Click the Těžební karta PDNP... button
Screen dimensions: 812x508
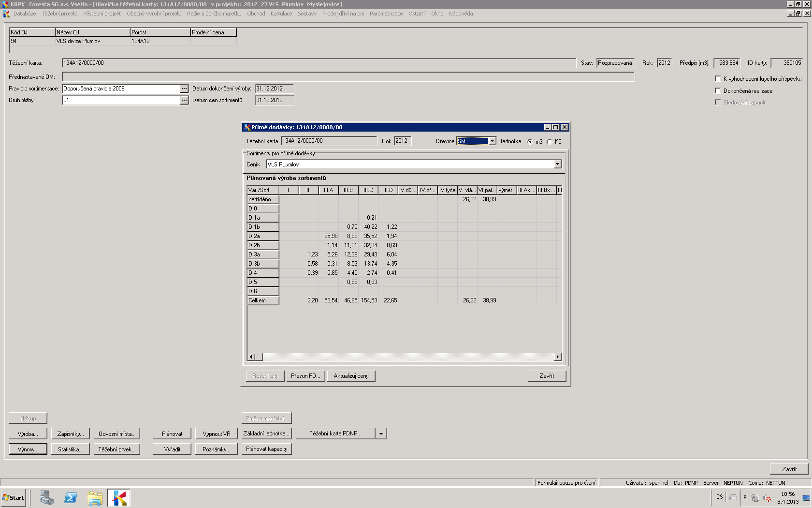tap(335, 433)
